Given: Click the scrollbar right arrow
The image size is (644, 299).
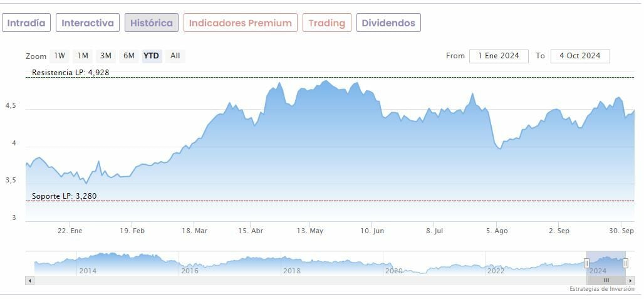Looking at the screenshot, I should click(x=630, y=280).
